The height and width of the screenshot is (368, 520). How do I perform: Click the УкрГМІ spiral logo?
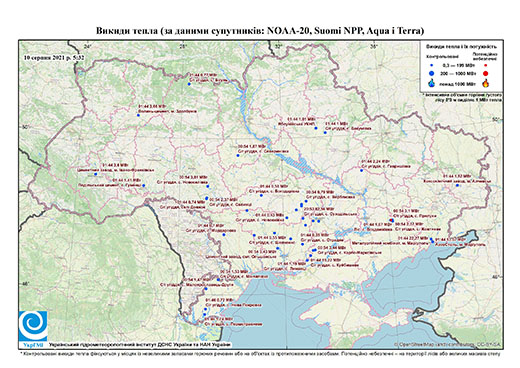[x=33, y=326]
